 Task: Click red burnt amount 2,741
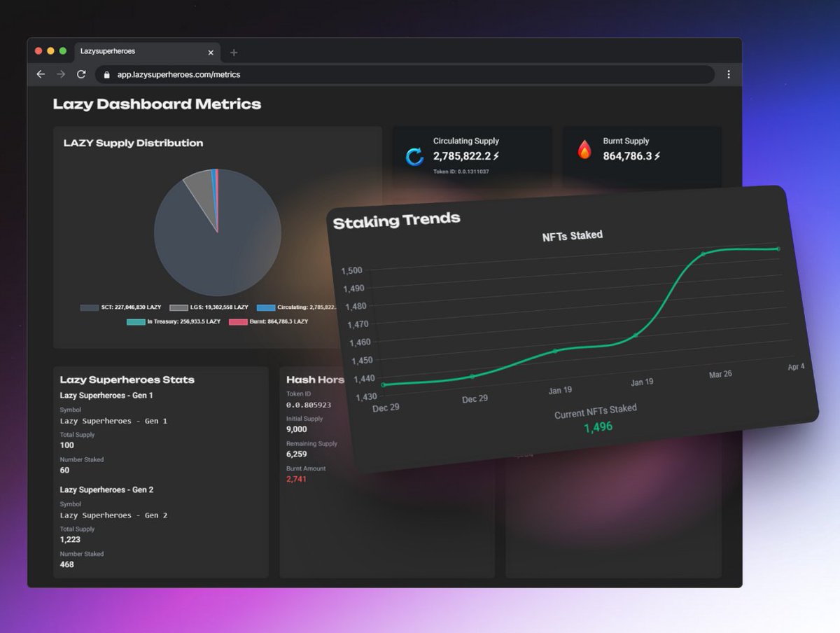tap(296, 479)
